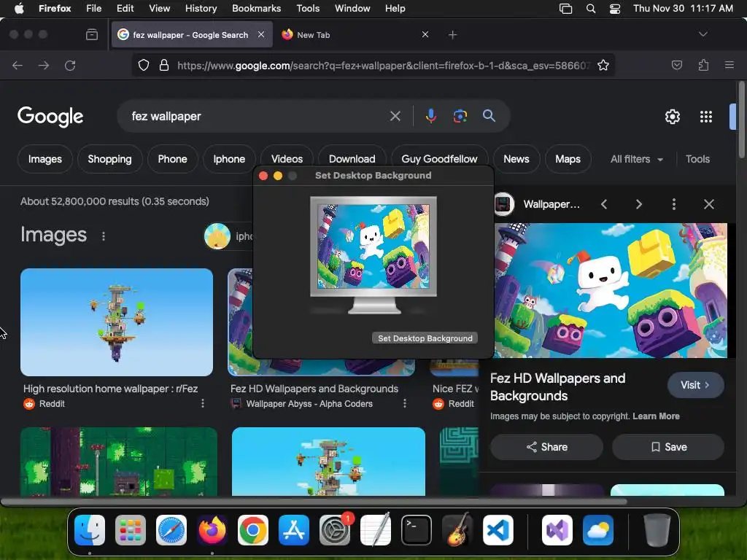
Task: Open more options for Wallpaper Abyss result
Action: [404, 403]
